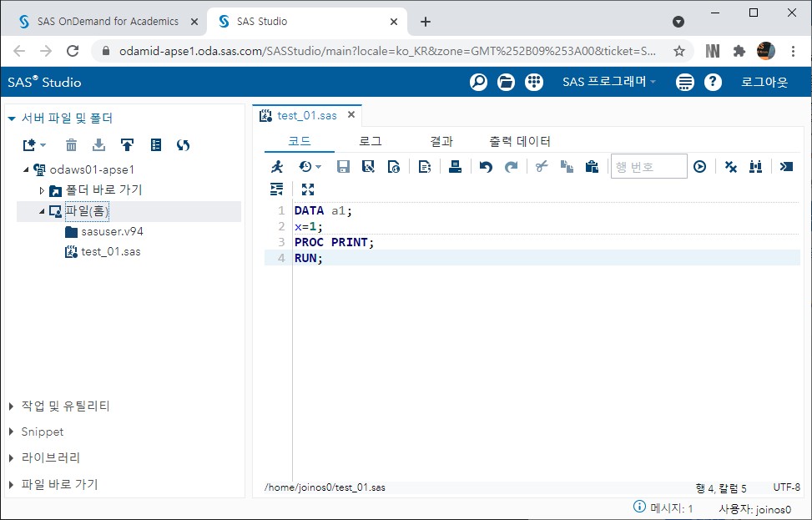Screen dimensions: 812x520
Task: Expand the Snippet section
Action: point(12,432)
